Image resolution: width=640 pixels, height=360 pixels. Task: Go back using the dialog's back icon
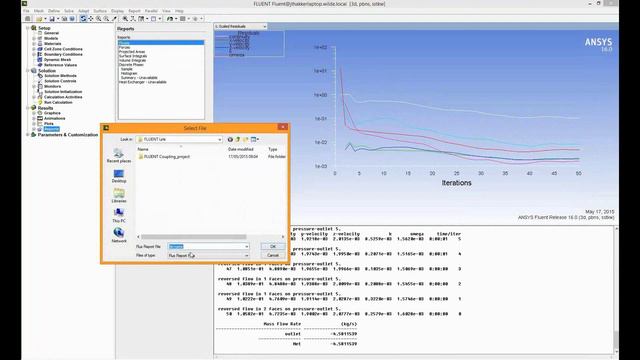[x=230, y=140]
